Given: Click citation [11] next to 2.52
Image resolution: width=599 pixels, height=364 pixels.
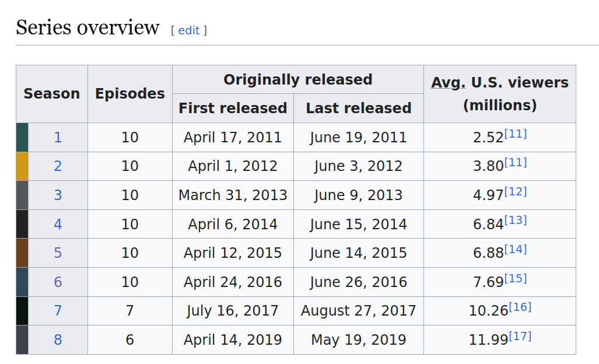Looking at the screenshot, I should click(x=516, y=134).
